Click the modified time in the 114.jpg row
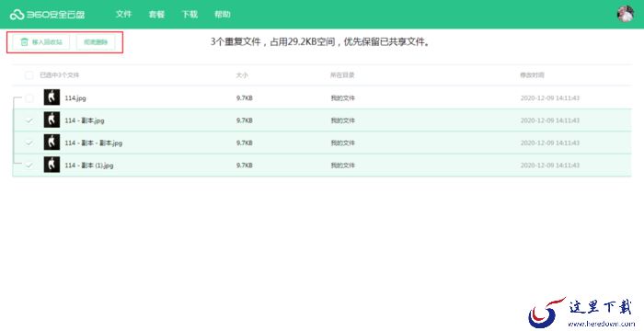The height and width of the screenshot is (331, 644). [x=550, y=98]
